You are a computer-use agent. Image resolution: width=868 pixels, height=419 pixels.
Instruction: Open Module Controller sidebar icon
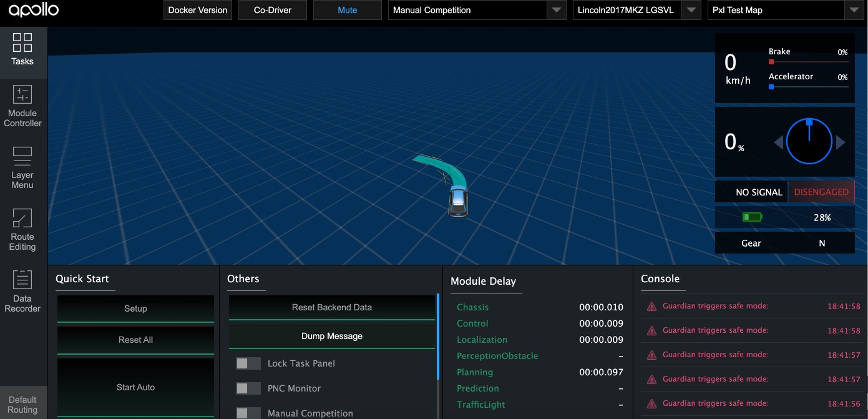(x=22, y=94)
